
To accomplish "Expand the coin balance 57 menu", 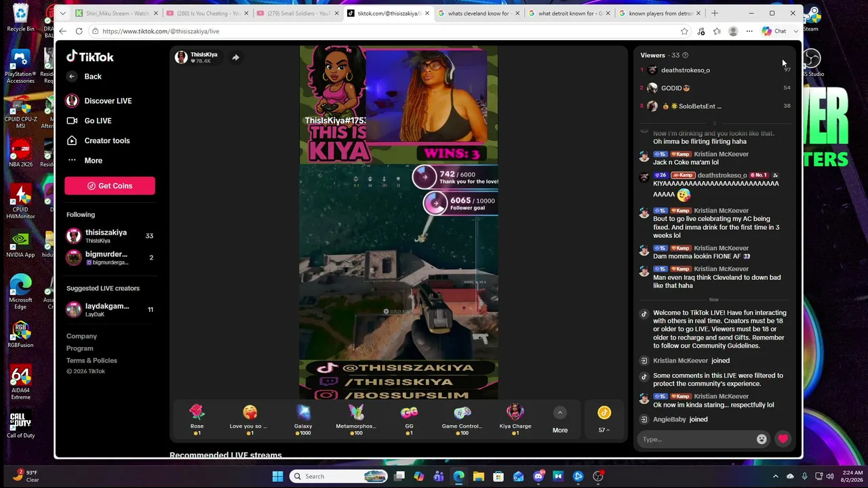I will 604,420.
